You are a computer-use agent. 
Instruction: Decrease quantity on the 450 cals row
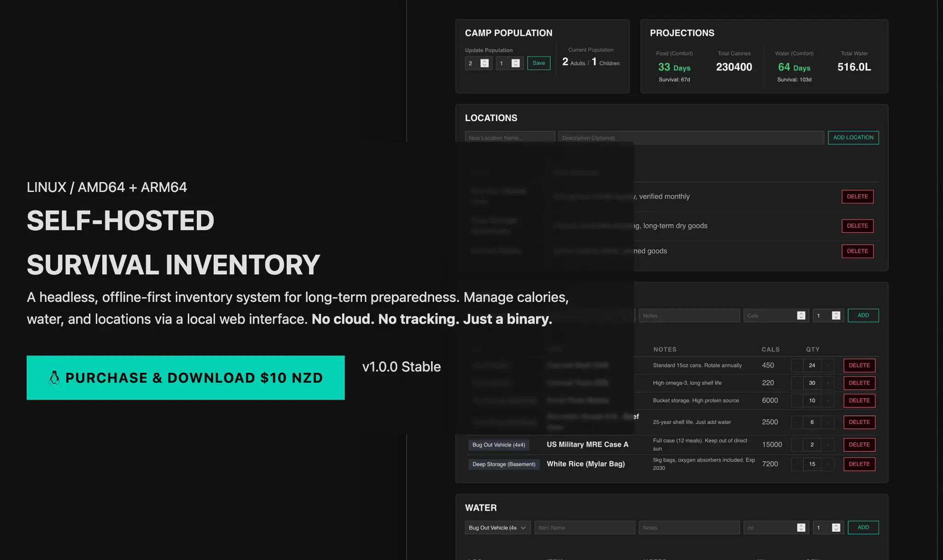tap(797, 365)
